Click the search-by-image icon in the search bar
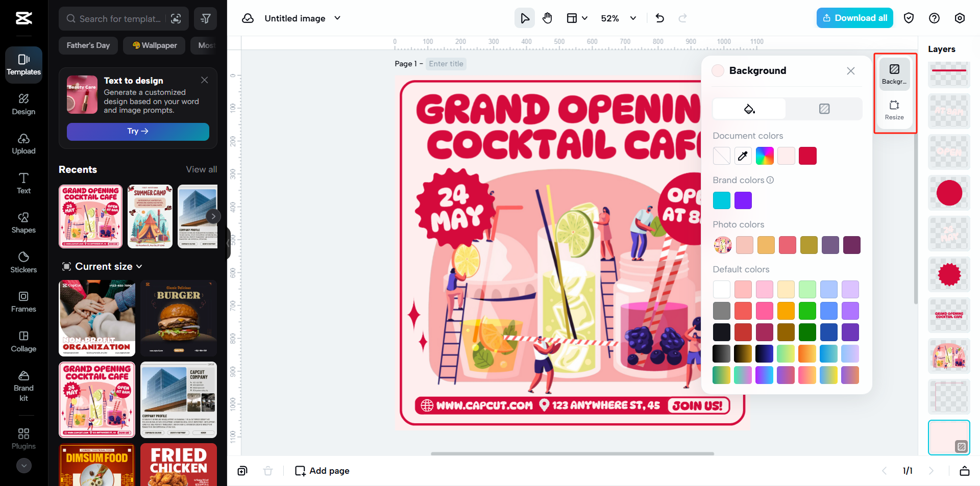The width and height of the screenshot is (980, 486). pos(176,18)
